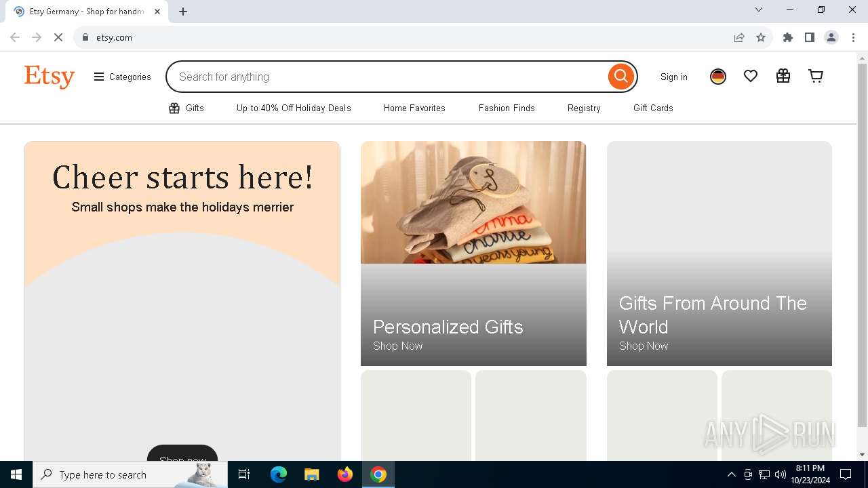Click Shop Now under Personalized Gifts
868x488 pixels.
(398, 346)
